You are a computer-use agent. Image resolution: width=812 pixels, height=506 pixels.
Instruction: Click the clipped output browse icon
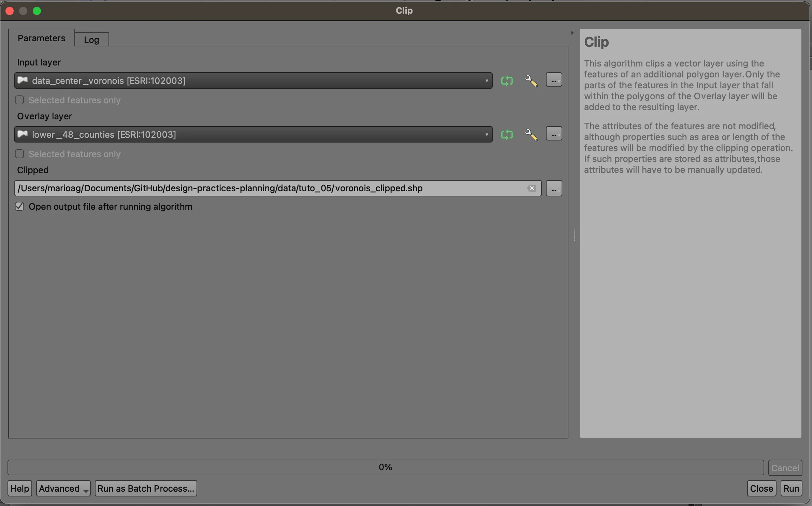(554, 188)
